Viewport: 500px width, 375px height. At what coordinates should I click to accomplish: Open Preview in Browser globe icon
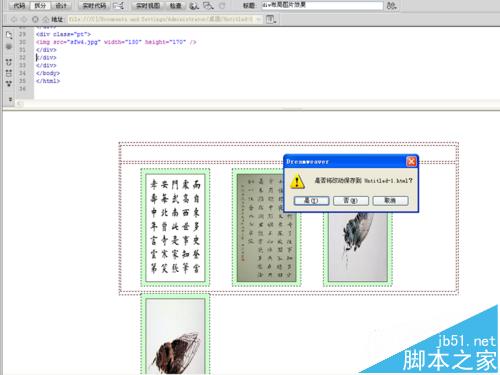[194, 6]
